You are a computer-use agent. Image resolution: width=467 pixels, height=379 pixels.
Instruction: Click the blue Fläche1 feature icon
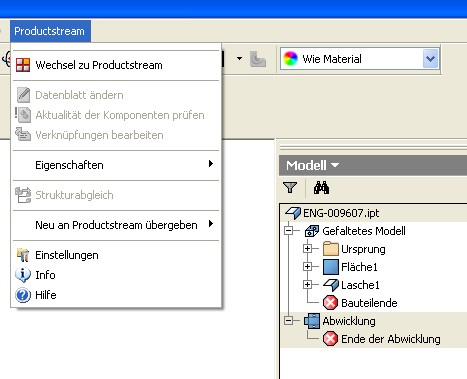(331, 267)
